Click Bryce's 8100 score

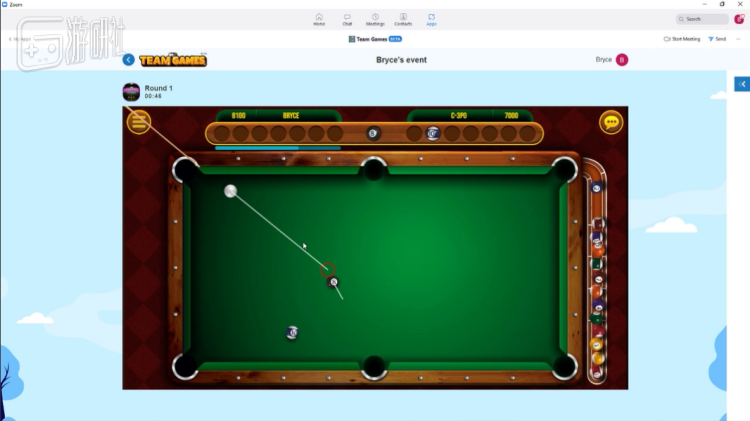click(x=238, y=116)
